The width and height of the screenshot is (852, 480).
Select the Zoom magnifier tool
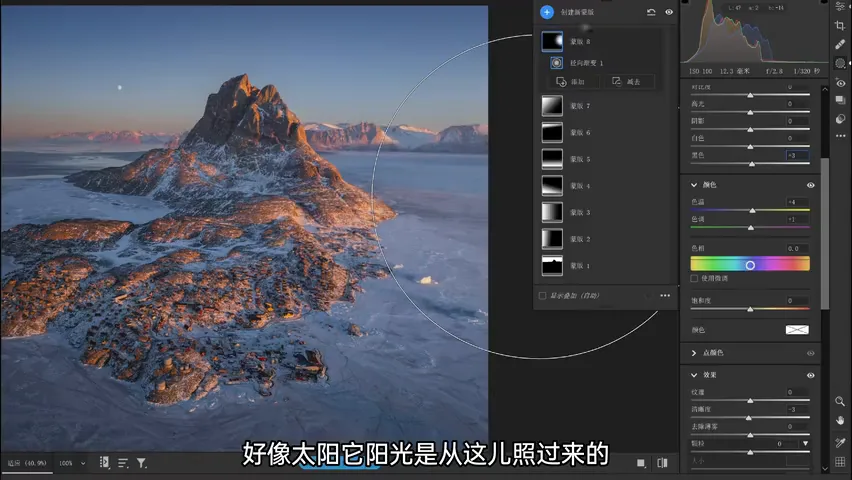point(840,402)
